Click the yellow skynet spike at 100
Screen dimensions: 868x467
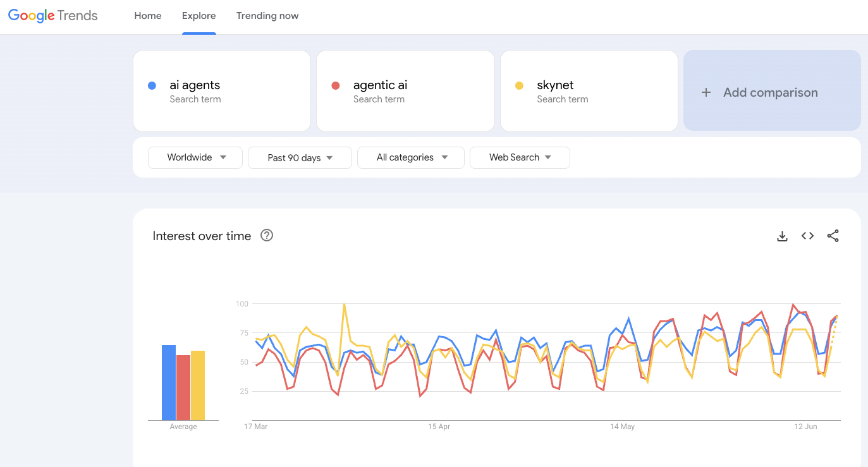click(344, 305)
